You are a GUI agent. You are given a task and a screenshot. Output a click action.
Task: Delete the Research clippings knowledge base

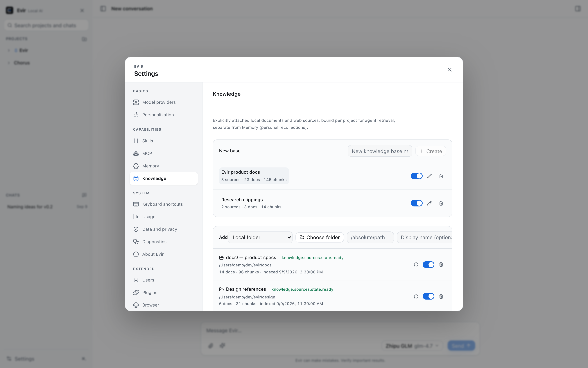[441, 203]
